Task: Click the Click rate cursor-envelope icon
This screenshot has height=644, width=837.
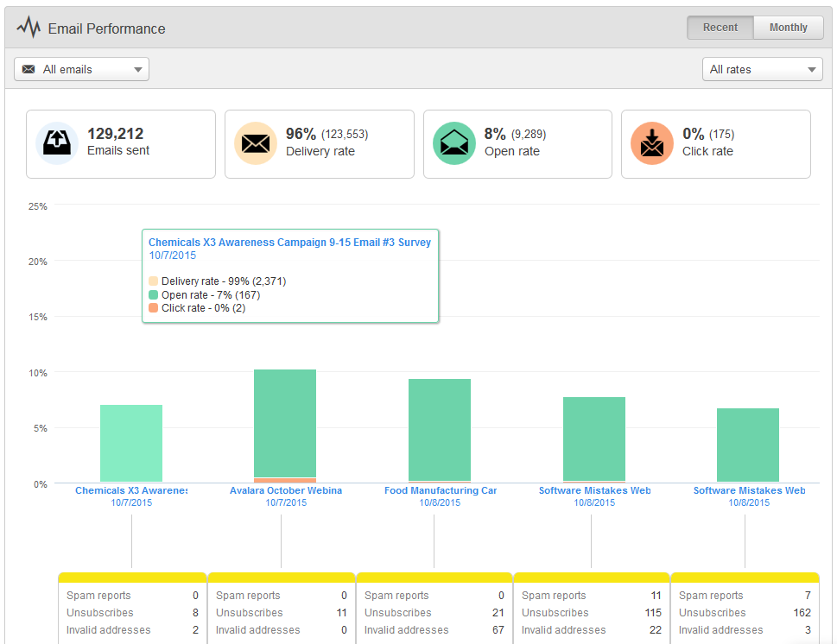Action: coord(651,143)
